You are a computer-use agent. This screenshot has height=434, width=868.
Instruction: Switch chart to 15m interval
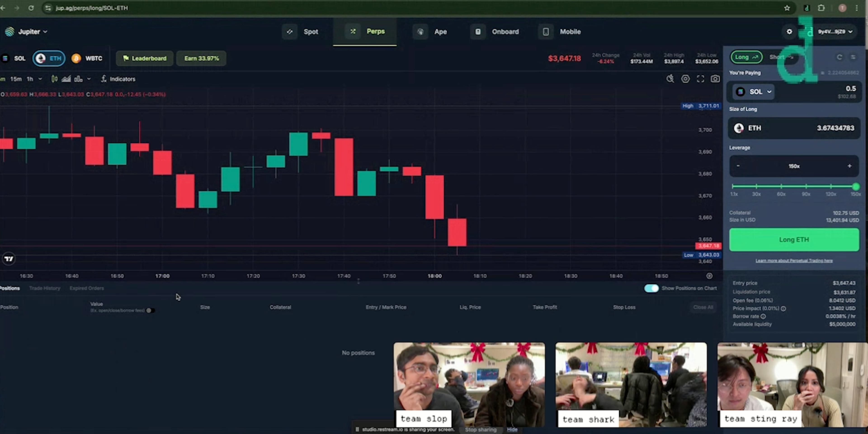[16, 79]
